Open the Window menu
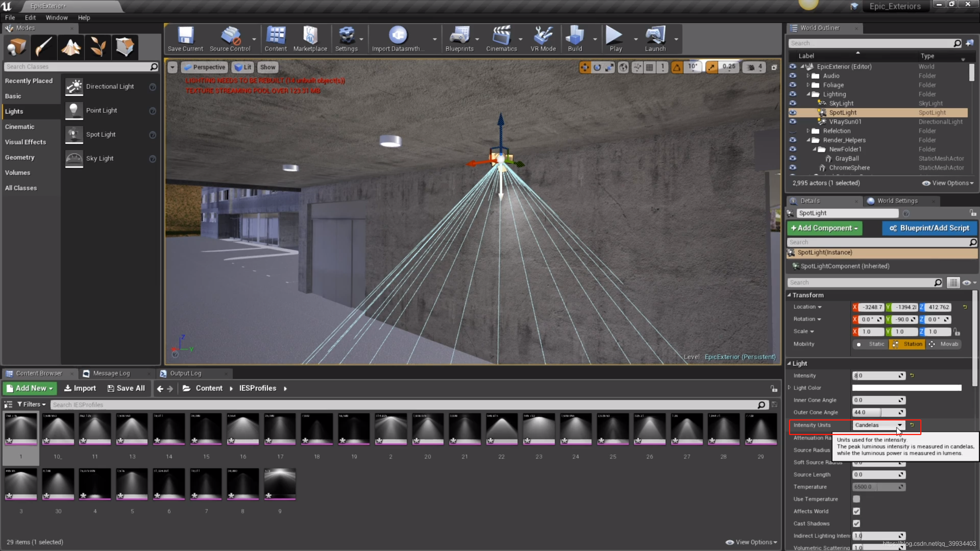 pos(57,18)
